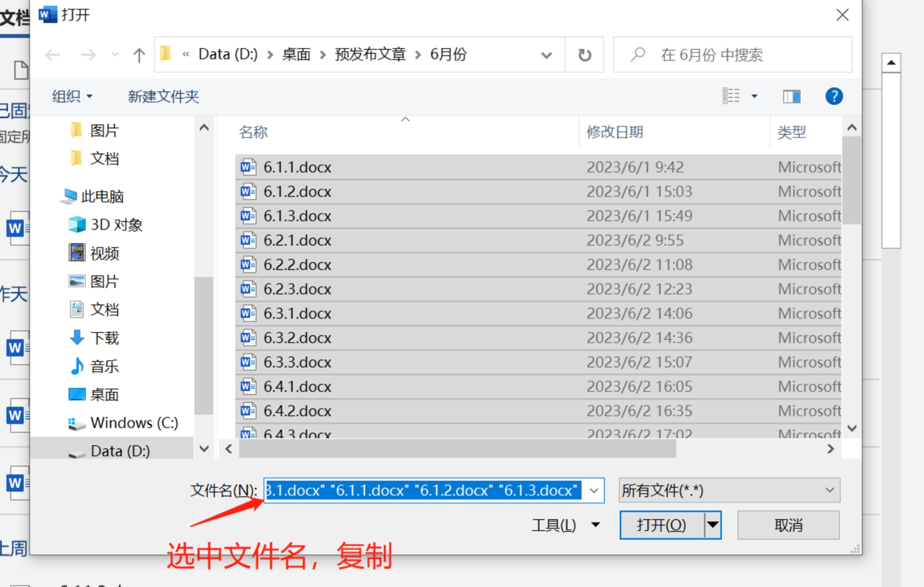Open 文档 under 此电脑
This screenshot has height=587, width=924.
click(93, 309)
